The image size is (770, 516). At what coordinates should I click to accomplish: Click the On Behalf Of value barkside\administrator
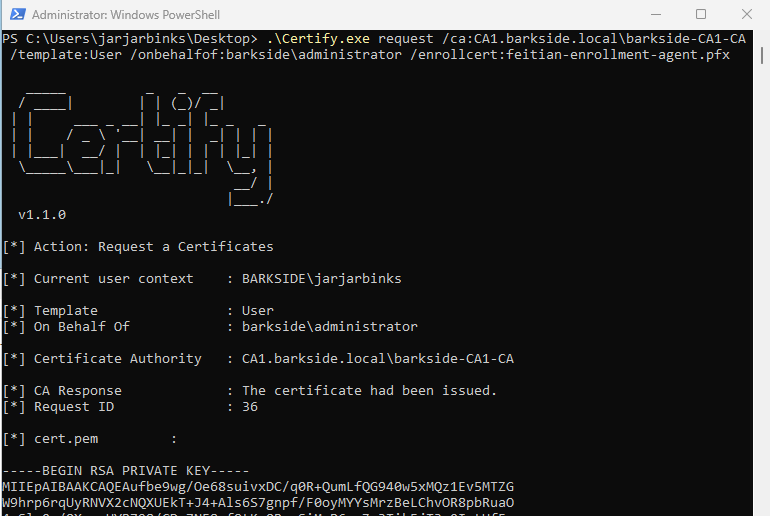coord(329,327)
